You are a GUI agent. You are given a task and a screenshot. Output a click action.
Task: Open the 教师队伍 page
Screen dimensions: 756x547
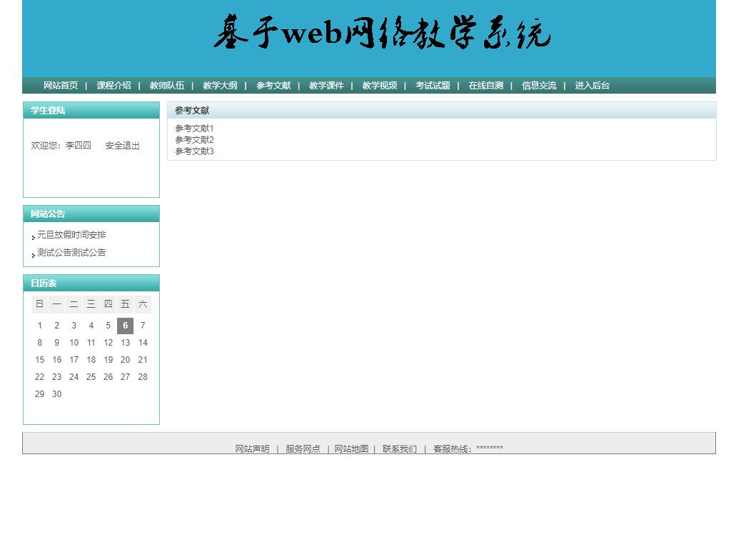click(x=166, y=85)
